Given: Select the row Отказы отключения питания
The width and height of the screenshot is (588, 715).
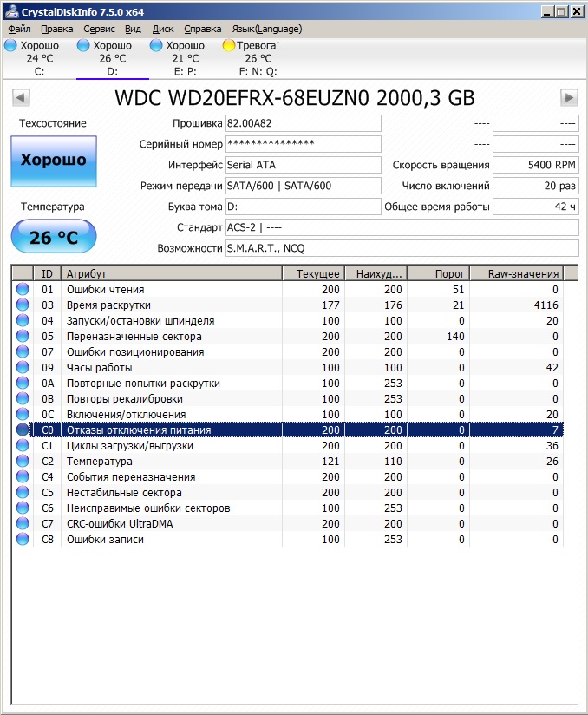Looking at the screenshot, I should [288, 430].
